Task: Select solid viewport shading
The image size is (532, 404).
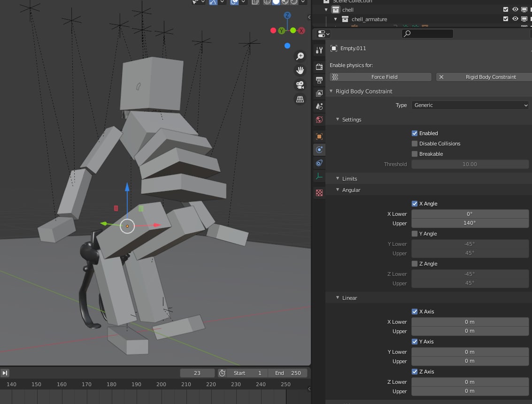Action: point(276,2)
